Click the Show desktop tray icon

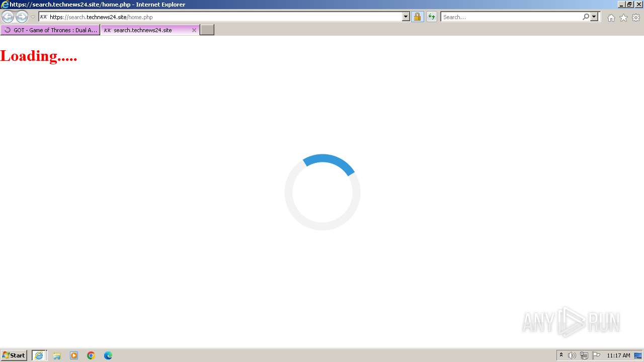[638, 355]
